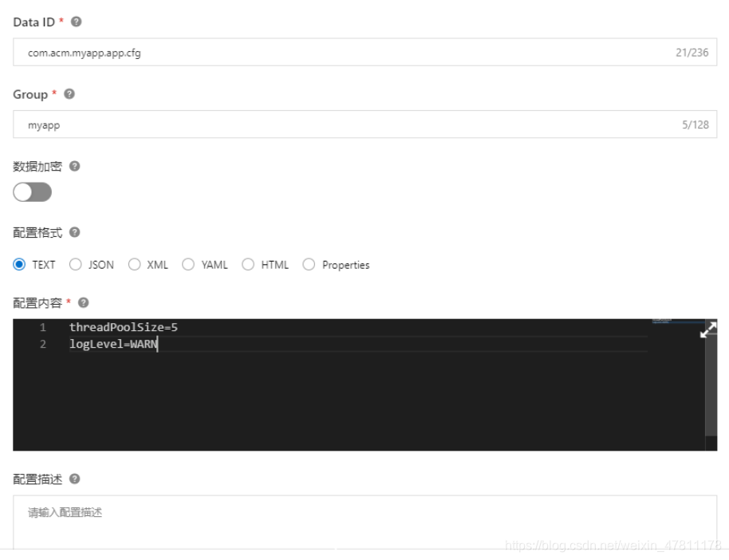Switch format to Properties
This screenshot has width=729, height=560.
click(x=309, y=264)
